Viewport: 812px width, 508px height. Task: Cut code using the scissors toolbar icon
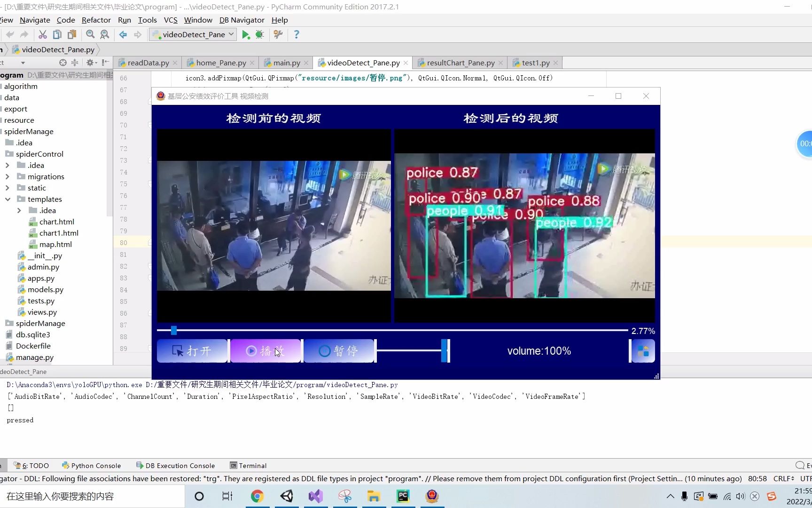(x=42, y=34)
